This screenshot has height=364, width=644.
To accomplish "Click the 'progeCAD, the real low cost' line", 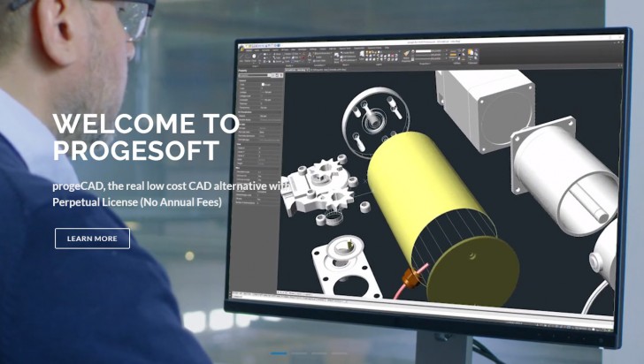I will [x=172, y=186].
